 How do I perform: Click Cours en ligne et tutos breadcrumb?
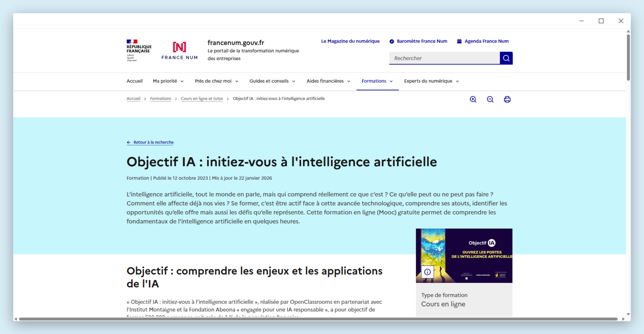click(x=202, y=99)
